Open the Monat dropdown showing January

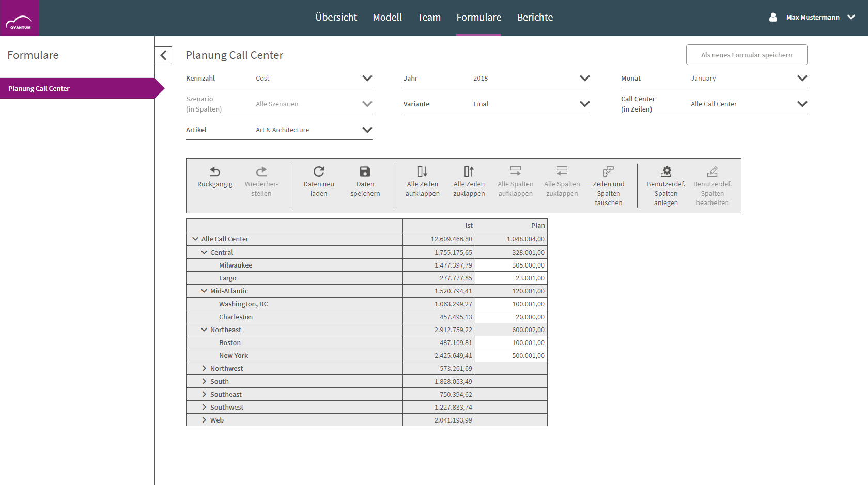point(714,79)
